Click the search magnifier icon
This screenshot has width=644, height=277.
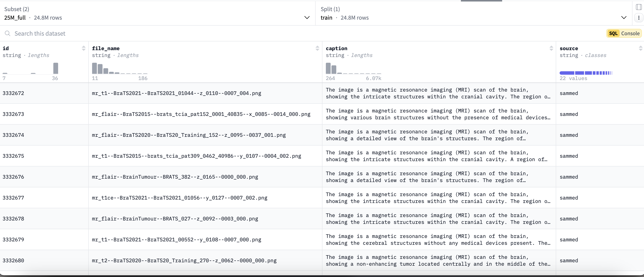(x=7, y=34)
